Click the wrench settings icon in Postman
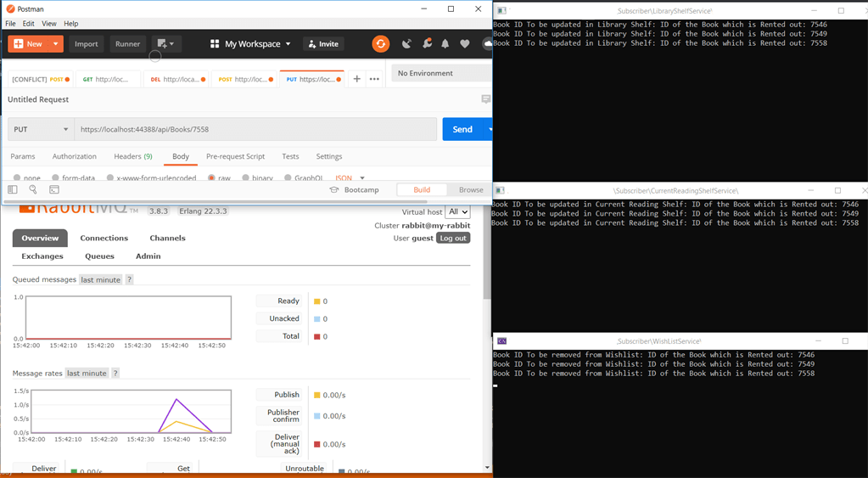This screenshot has height=478, width=868. pos(427,43)
